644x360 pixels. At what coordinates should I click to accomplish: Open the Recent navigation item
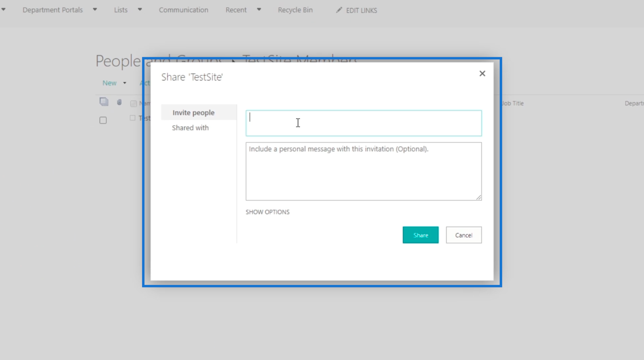point(236,10)
